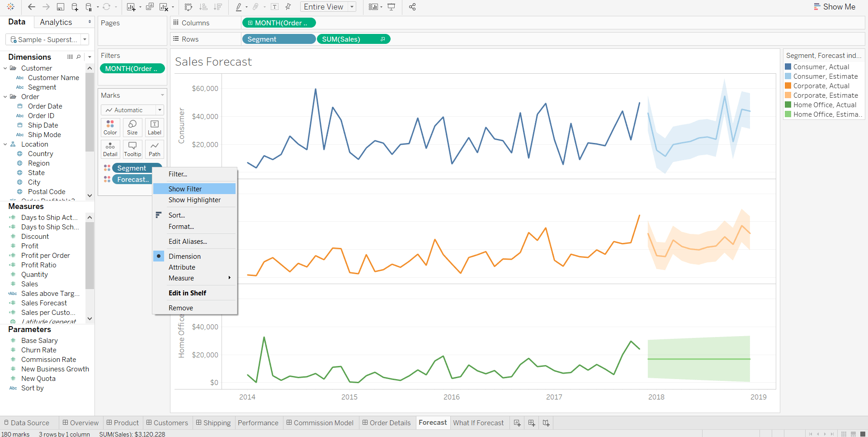Choose Show Filter from context menu

pos(185,189)
